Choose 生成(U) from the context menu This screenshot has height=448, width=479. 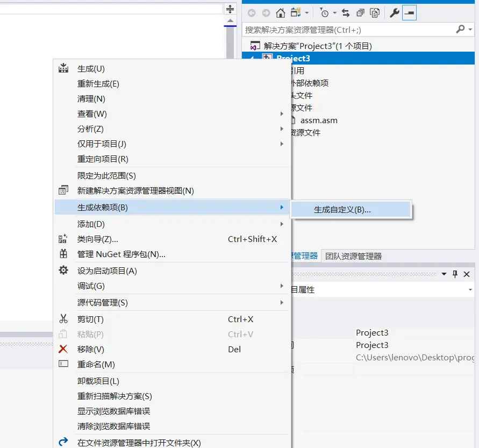[x=172, y=69]
